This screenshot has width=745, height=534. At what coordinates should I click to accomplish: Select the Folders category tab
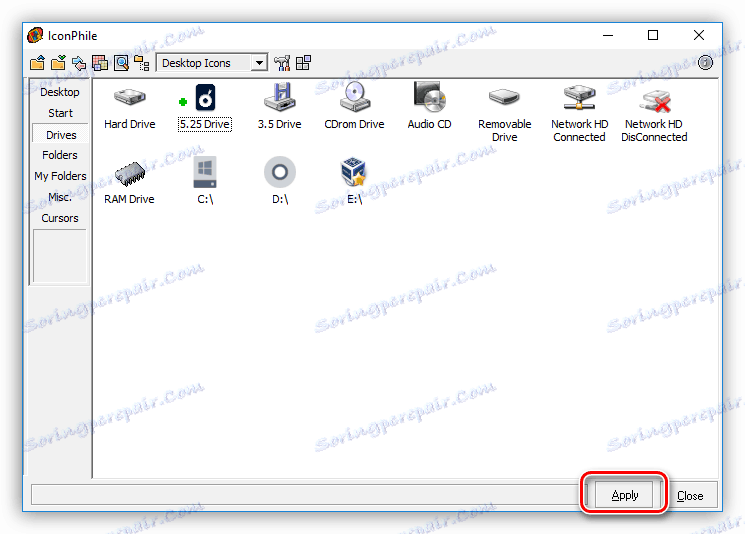[60, 155]
